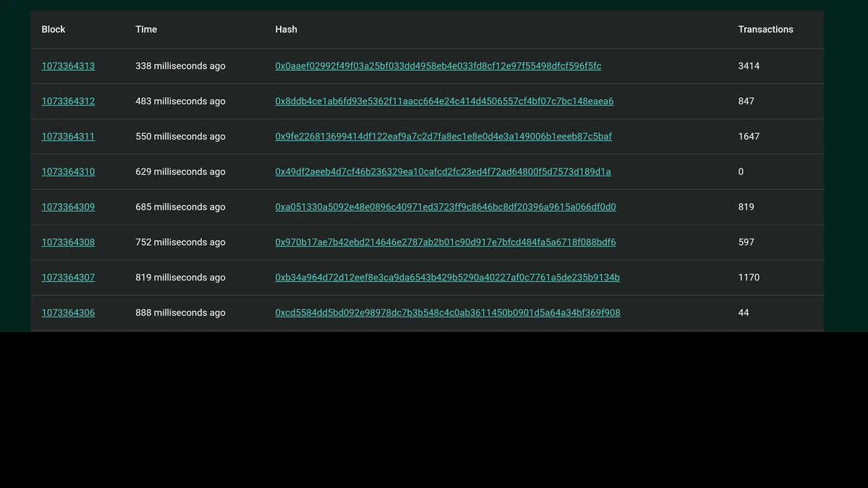868x488 pixels.
Task: Select the '550 milliseconds ago' time cell
Action: 180,136
